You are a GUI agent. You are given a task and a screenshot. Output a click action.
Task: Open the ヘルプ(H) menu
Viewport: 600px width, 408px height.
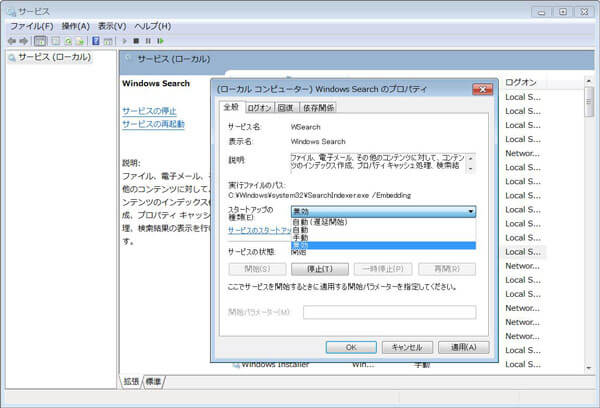pos(152,26)
